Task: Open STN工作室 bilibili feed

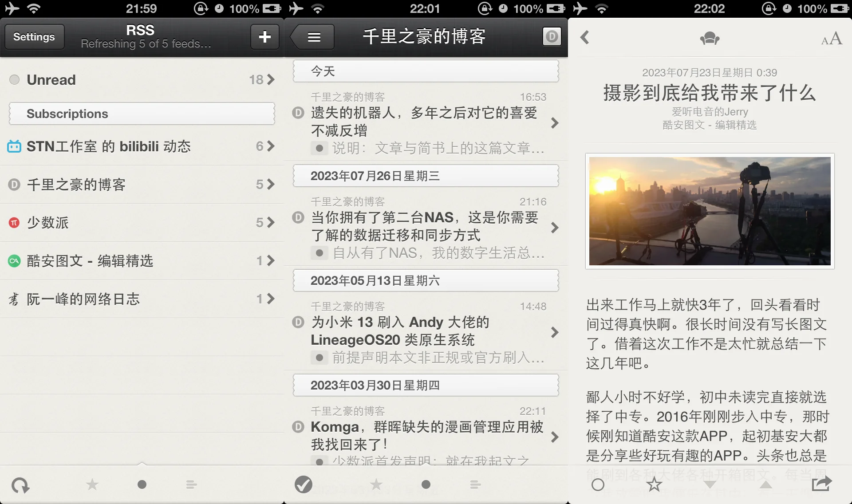Action: 109,146
